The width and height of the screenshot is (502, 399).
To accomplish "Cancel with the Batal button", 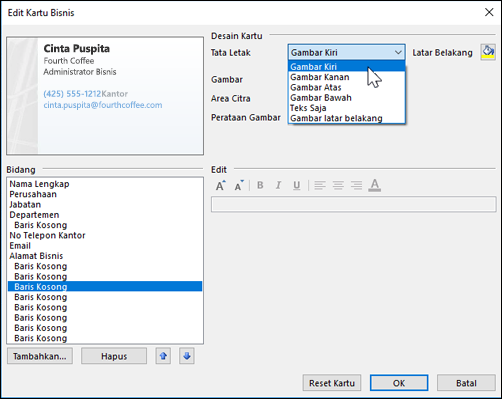I will 466,383.
